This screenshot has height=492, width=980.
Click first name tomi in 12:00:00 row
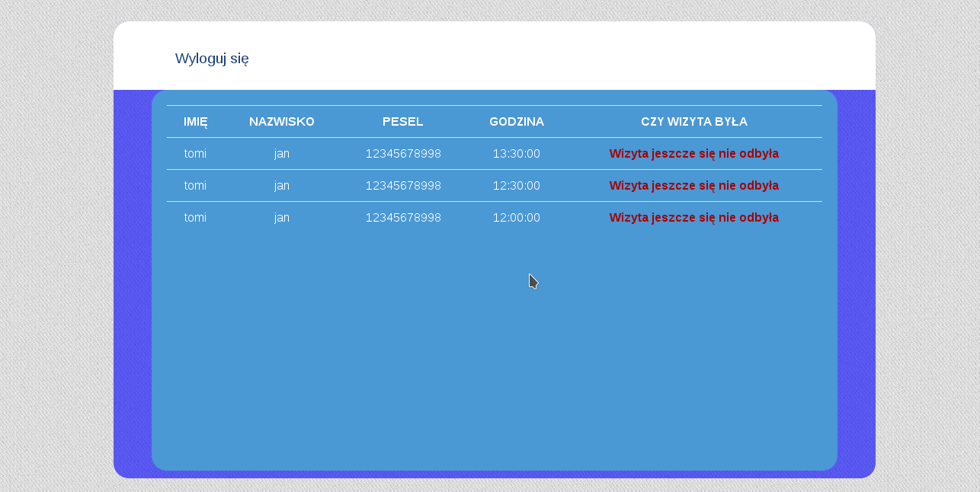(x=195, y=218)
